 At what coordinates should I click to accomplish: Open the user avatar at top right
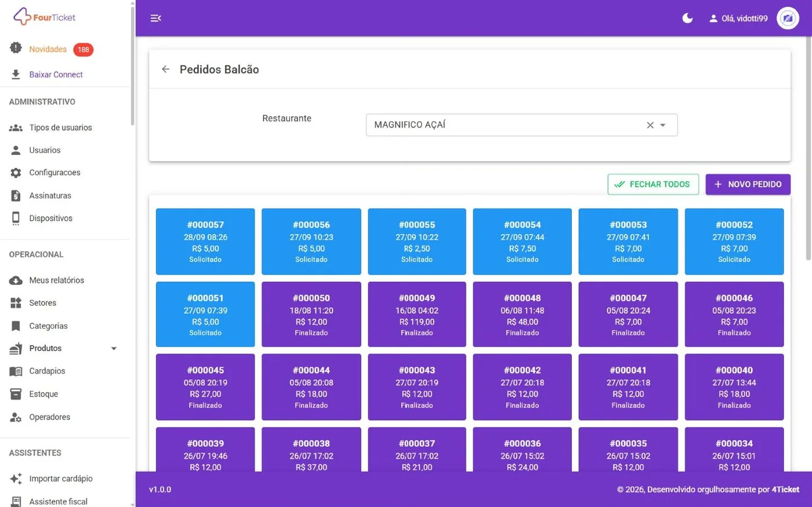[788, 18]
